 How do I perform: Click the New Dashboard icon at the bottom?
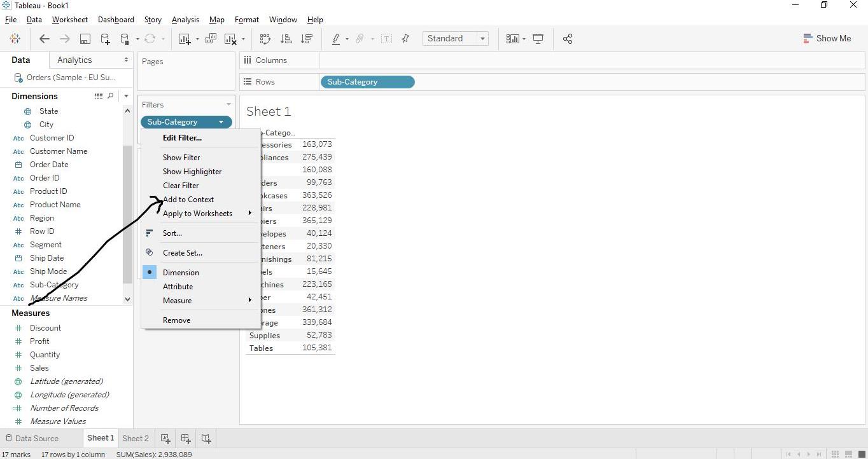pyautogui.click(x=185, y=438)
